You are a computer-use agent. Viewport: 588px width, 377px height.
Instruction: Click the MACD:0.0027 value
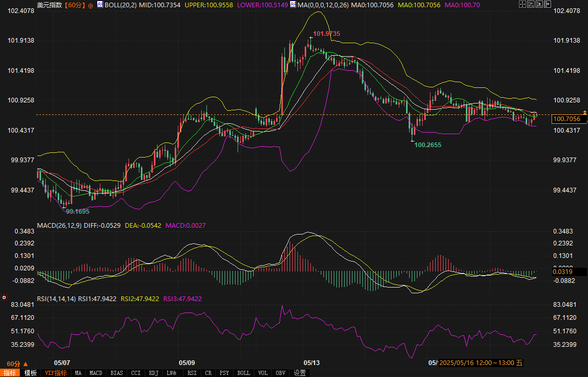(186, 226)
